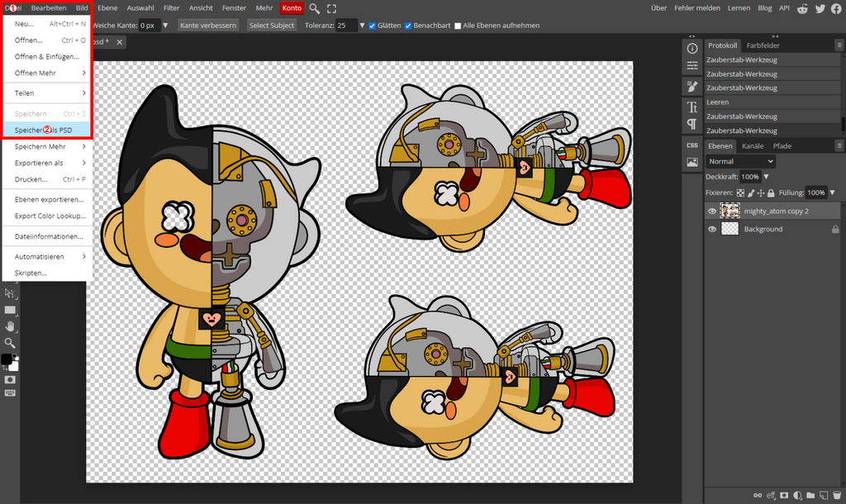Open the image Navigator panel icon
The height and width of the screenshot is (504, 846).
(x=692, y=162)
